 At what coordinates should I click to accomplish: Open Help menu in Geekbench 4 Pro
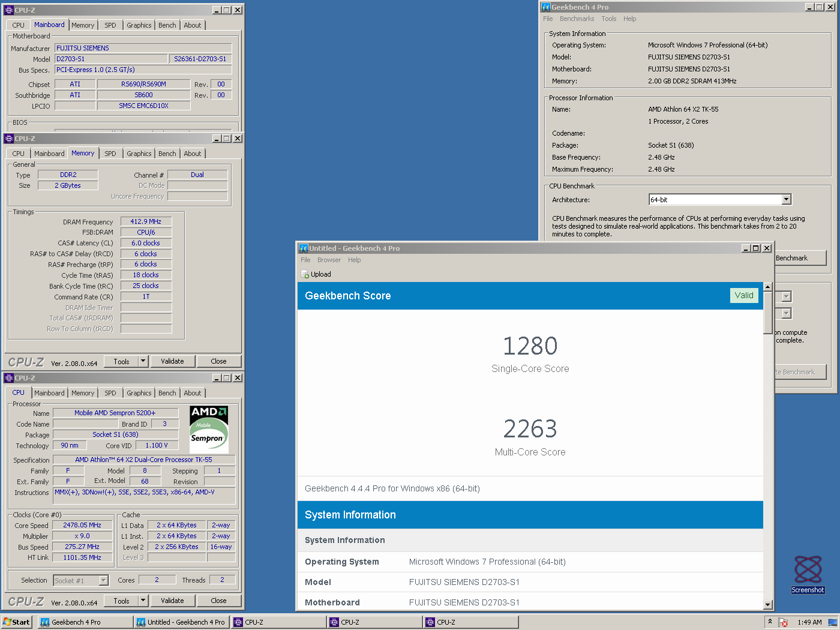[x=629, y=19]
